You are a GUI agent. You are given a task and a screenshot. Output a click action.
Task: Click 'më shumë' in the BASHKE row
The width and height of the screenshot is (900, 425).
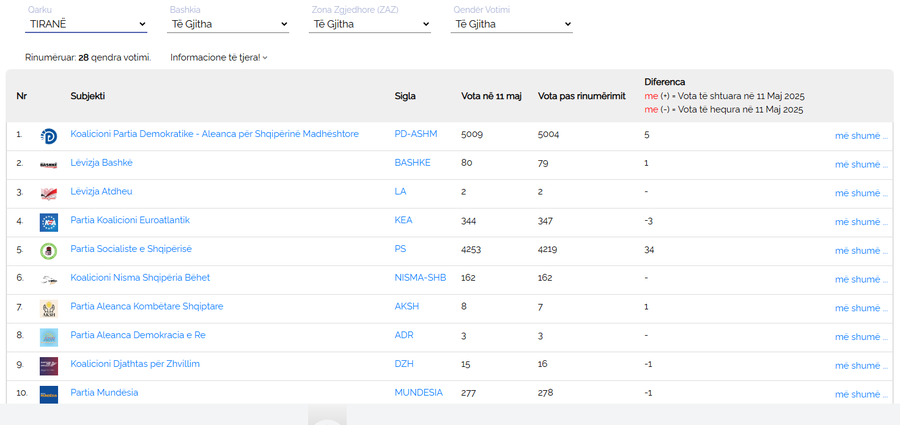(x=861, y=165)
